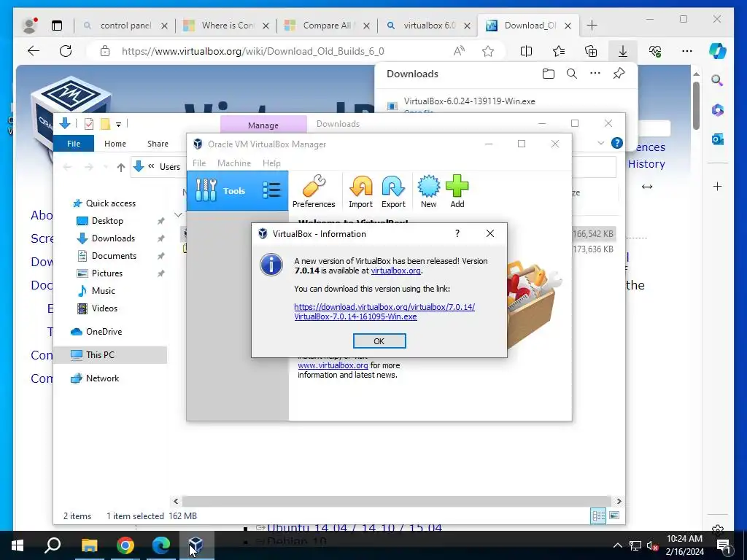Select Network in the Explorer navigation pane
This screenshot has height=560, width=747.
tap(102, 378)
